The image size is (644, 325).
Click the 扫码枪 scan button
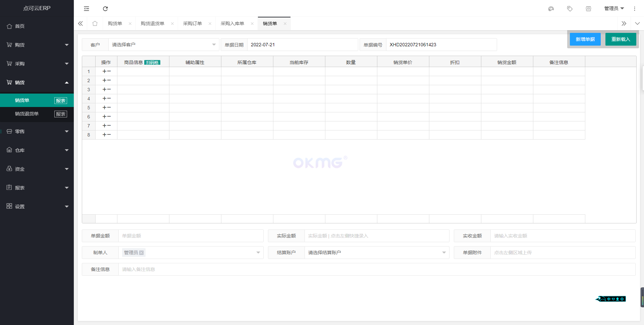(x=152, y=62)
